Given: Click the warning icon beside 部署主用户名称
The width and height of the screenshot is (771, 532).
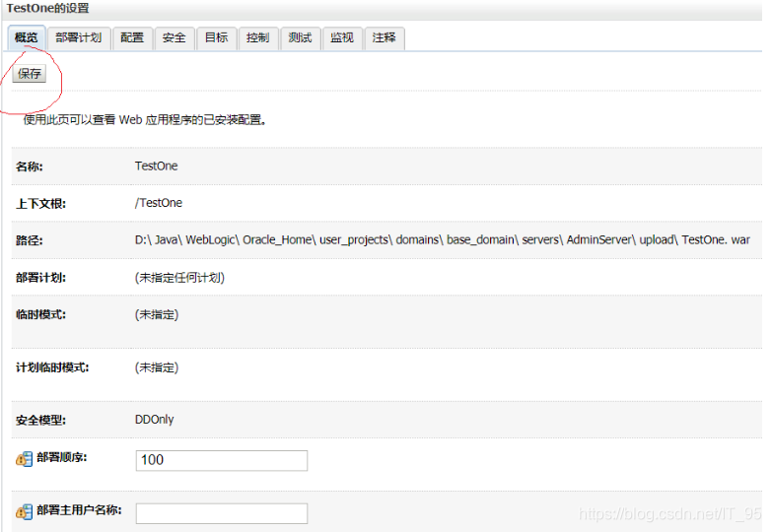Looking at the screenshot, I should [24, 512].
